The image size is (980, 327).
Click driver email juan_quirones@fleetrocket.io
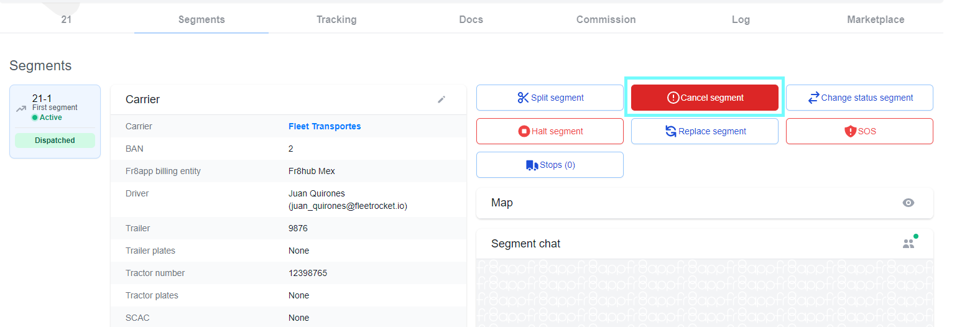point(348,206)
